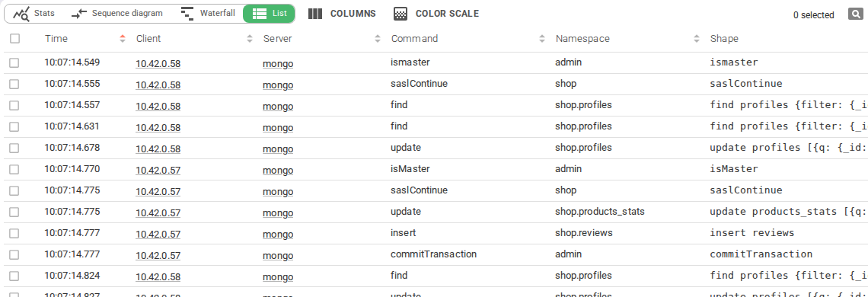Check the insert reviews row checkbox

[14, 233]
